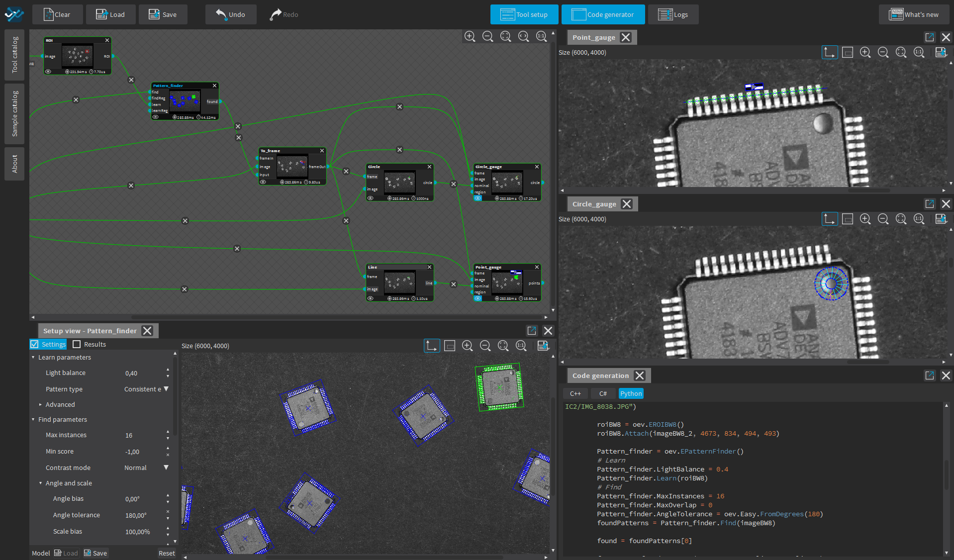
Task: Uncheck the Settings checkbox
Action: click(34, 344)
